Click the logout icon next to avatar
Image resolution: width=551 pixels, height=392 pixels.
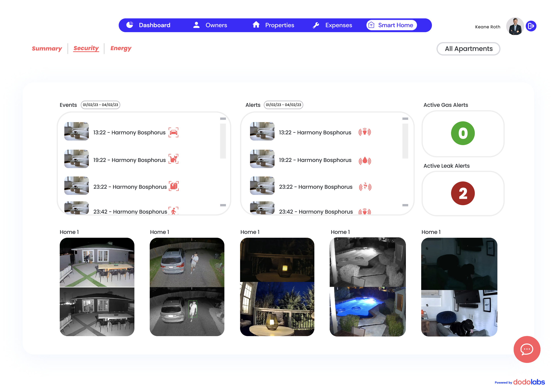tap(531, 26)
